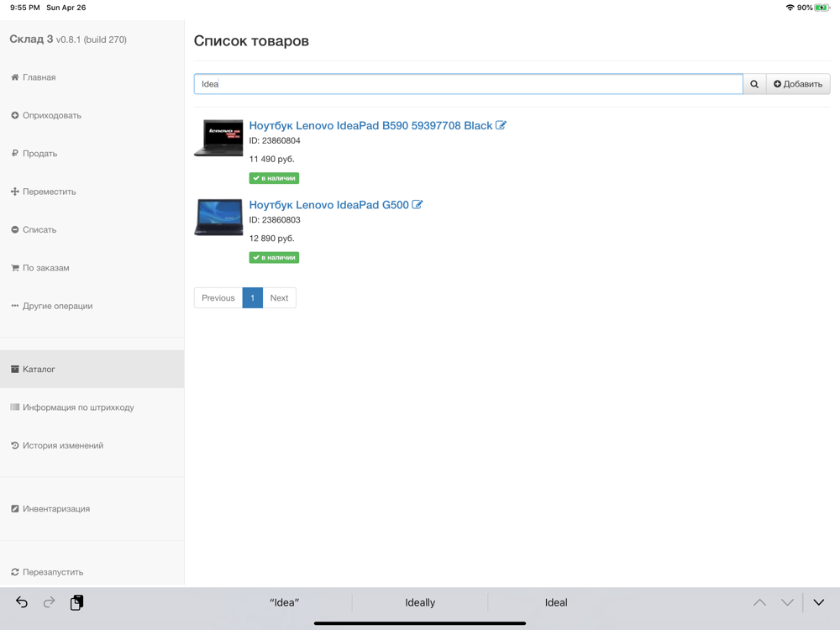Click the text ID: 23860803

pos(275,219)
